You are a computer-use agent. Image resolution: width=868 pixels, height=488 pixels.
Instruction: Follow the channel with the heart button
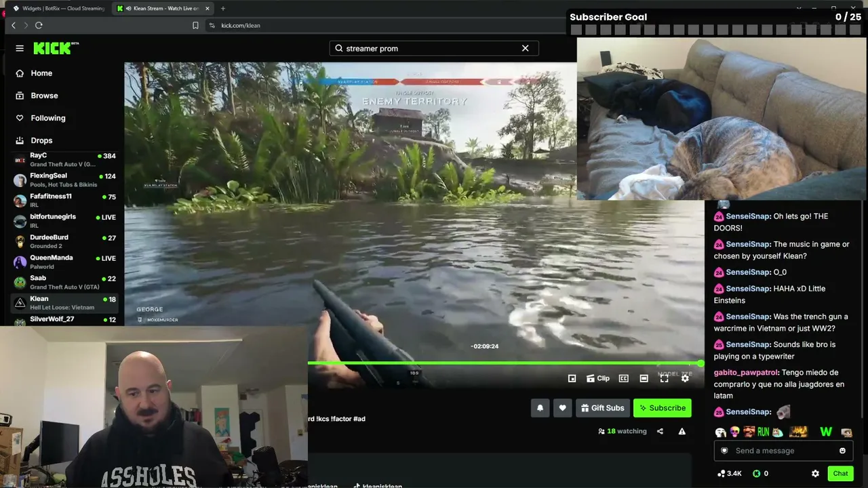tap(562, 408)
